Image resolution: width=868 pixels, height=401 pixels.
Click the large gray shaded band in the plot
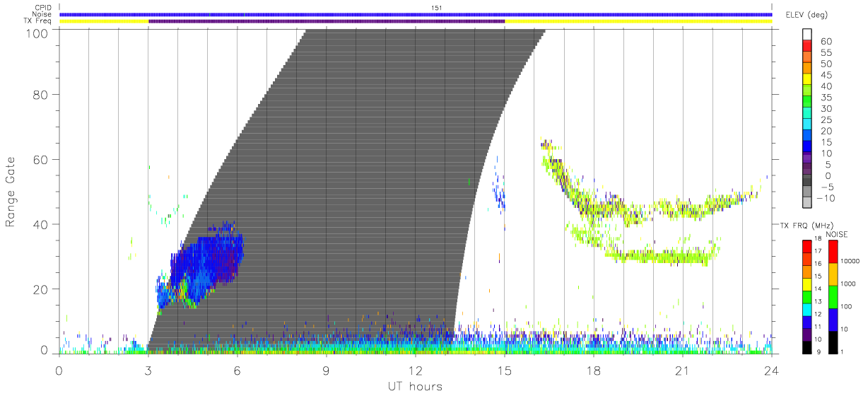click(346, 191)
